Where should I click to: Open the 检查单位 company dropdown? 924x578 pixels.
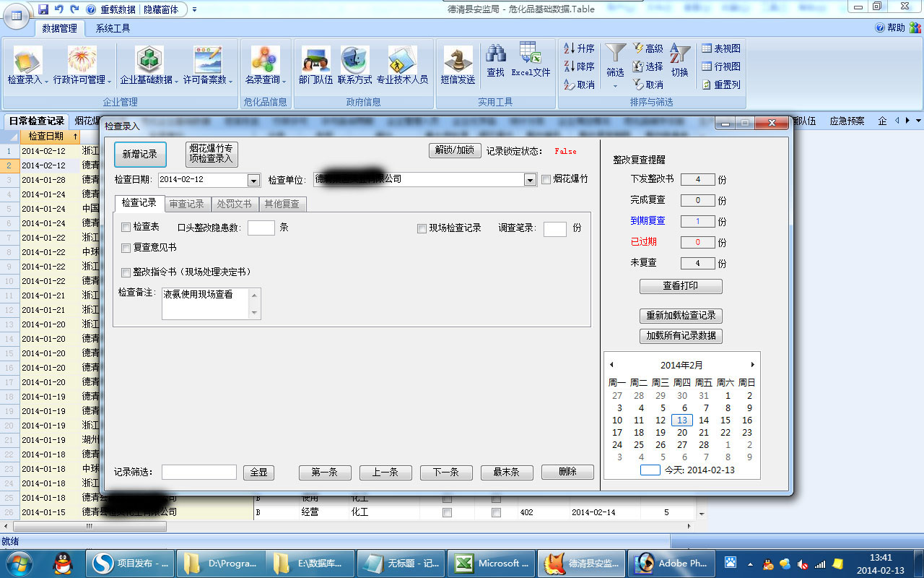click(x=531, y=180)
